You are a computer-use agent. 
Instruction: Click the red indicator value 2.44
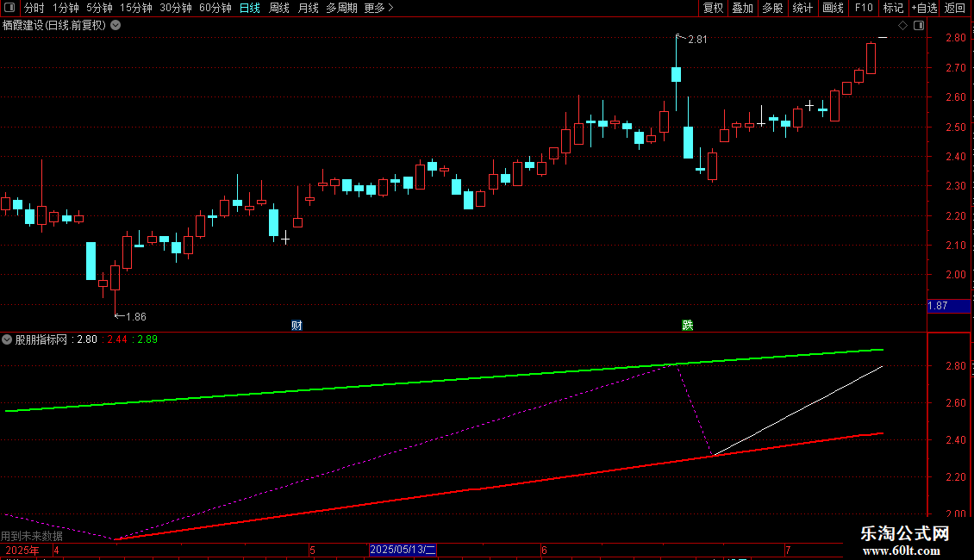click(x=117, y=339)
